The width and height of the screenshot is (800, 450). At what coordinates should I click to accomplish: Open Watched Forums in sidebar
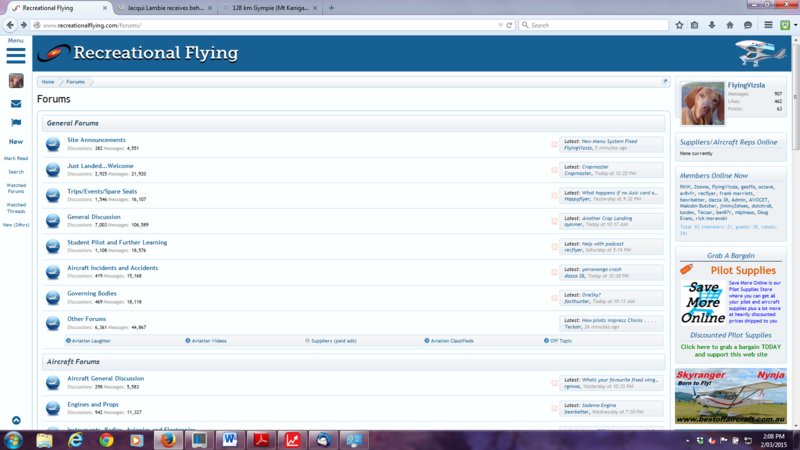(16, 188)
